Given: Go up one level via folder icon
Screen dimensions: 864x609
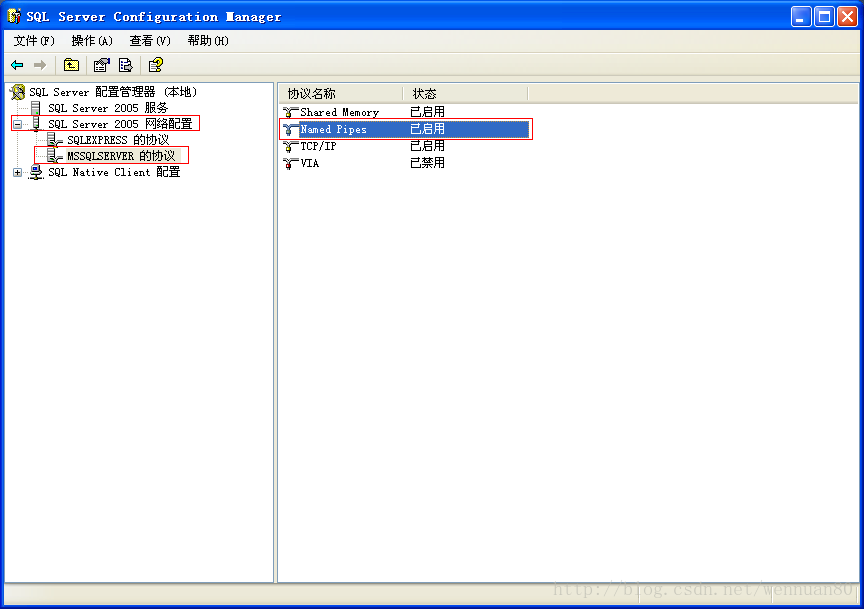Looking at the screenshot, I should pyautogui.click(x=71, y=65).
